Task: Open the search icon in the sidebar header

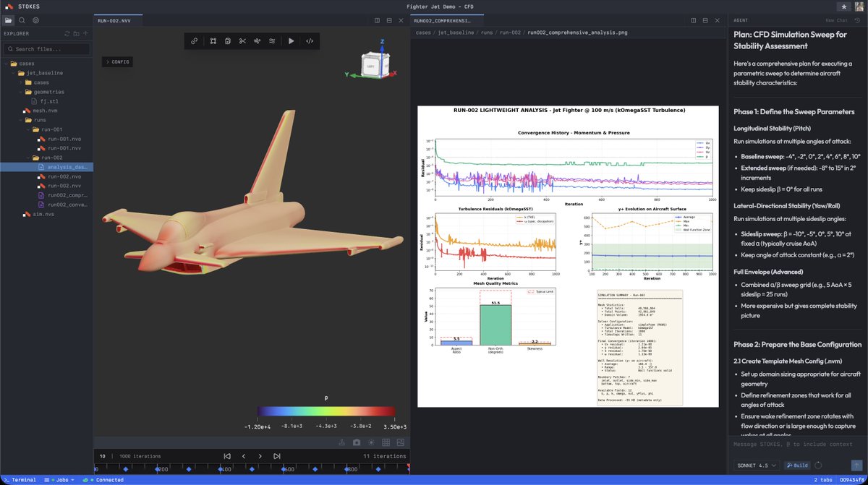Action: click(x=22, y=20)
